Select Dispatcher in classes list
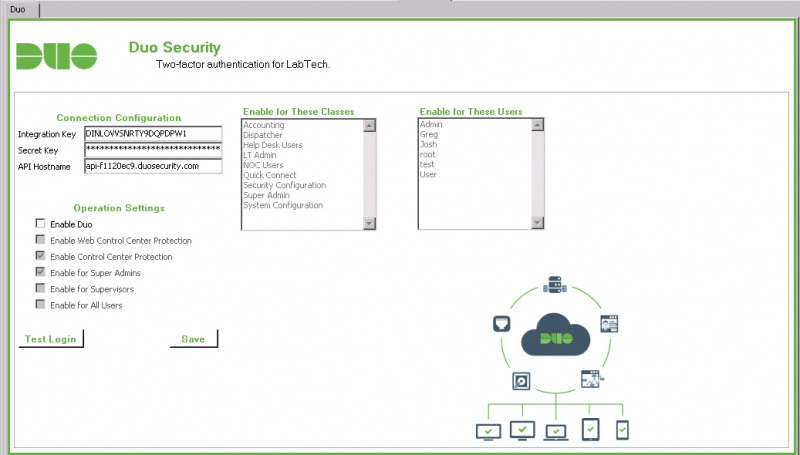Image resolution: width=800 pixels, height=455 pixels. tap(263, 135)
